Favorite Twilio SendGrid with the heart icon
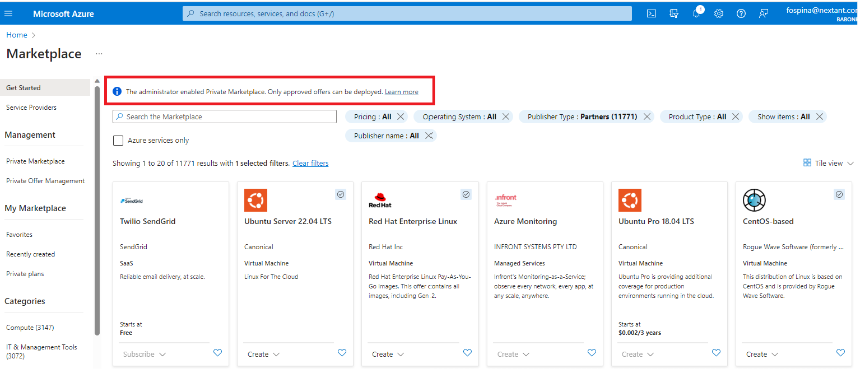 pyautogui.click(x=217, y=353)
